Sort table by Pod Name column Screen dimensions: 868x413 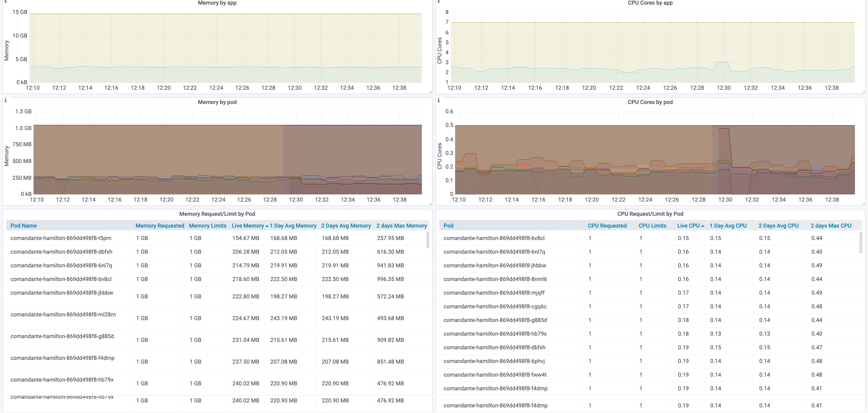point(24,226)
